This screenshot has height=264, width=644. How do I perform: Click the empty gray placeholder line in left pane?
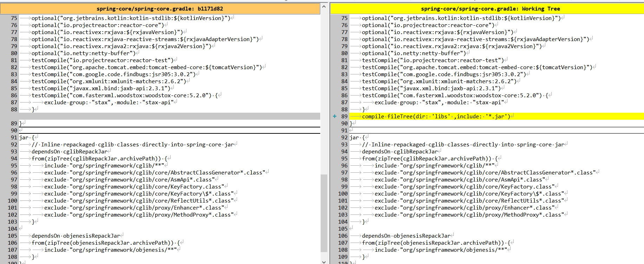pyautogui.click(x=170, y=116)
